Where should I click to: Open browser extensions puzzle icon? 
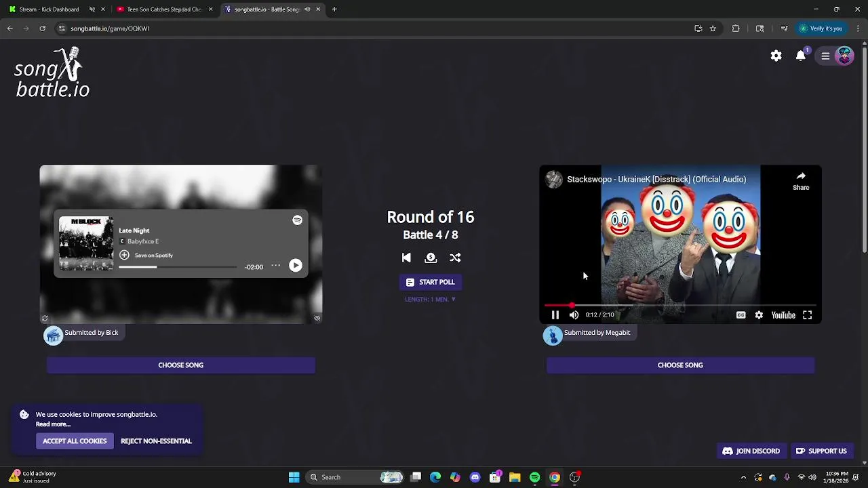736,28
